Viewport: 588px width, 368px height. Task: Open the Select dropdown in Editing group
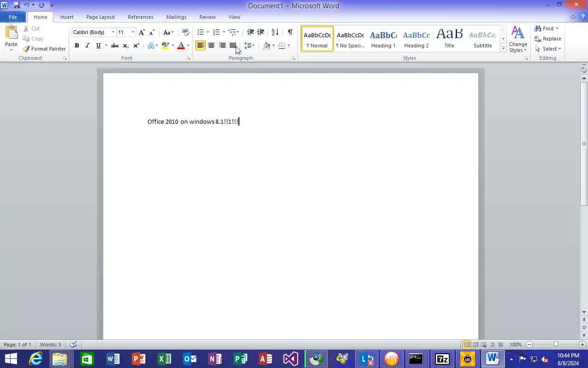[548, 49]
